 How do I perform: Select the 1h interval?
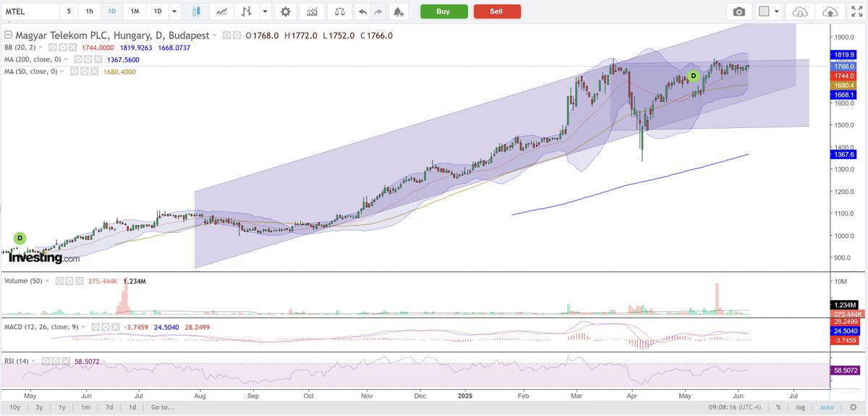[x=89, y=12]
